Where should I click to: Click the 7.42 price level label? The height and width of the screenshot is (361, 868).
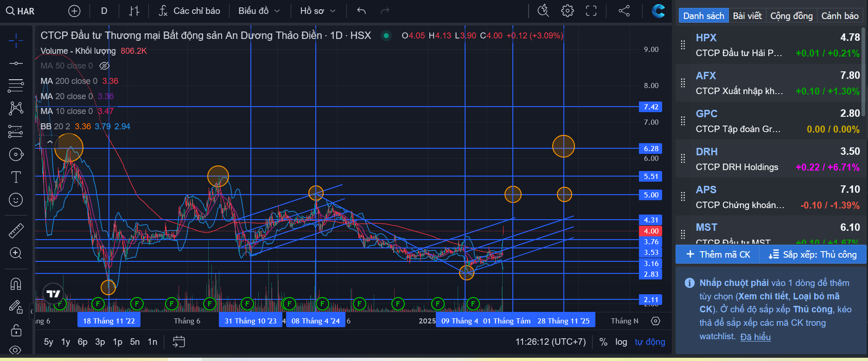tap(651, 107)
